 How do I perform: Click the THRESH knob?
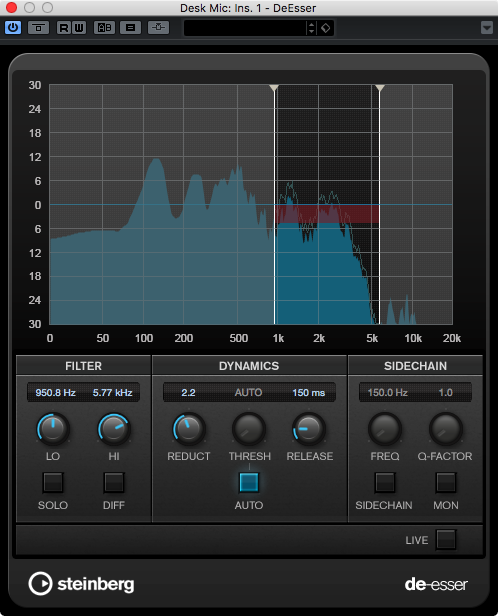tap(249, 429)
